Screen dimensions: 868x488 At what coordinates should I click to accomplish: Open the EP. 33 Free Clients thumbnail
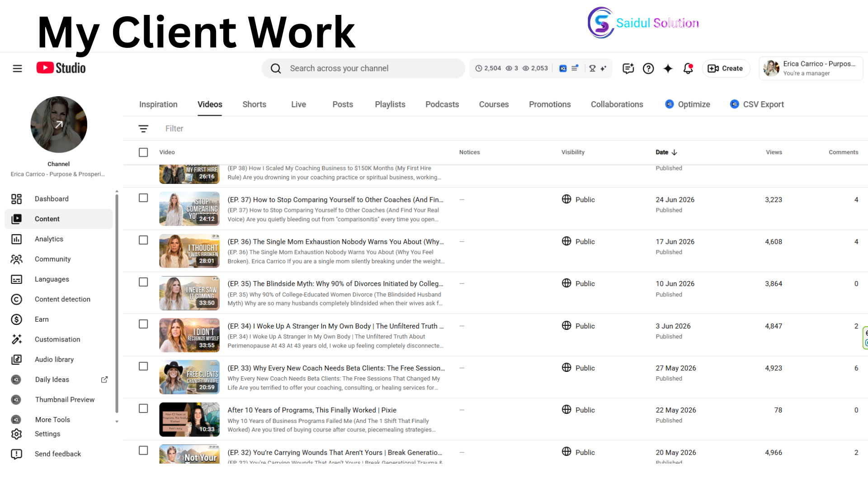click(189, 377)
